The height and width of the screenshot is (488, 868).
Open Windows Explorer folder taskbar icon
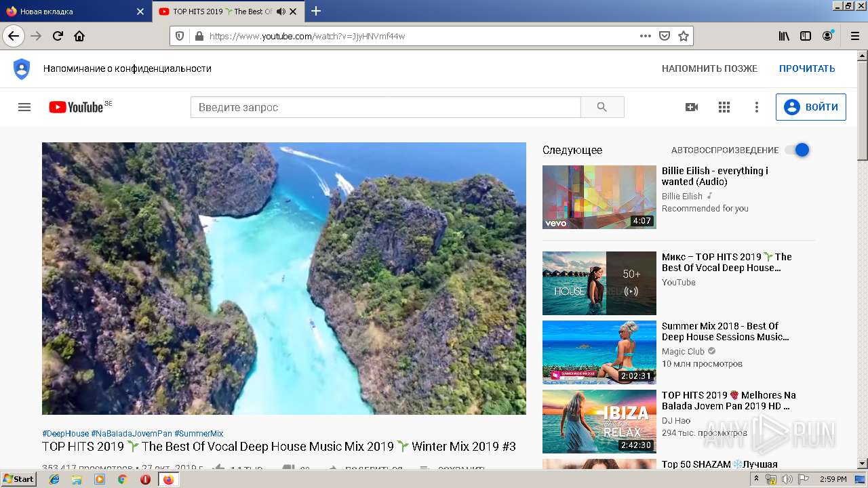[x=77, y=479]
